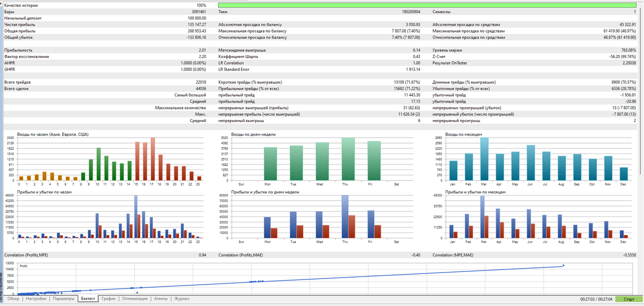Click the Качество истории label
The height and width of the screenshot is (306, 644).
coord(20,5)
